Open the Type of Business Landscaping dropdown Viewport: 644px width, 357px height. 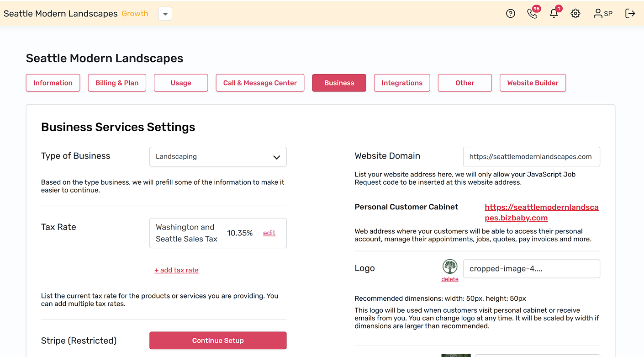point(218,156)
